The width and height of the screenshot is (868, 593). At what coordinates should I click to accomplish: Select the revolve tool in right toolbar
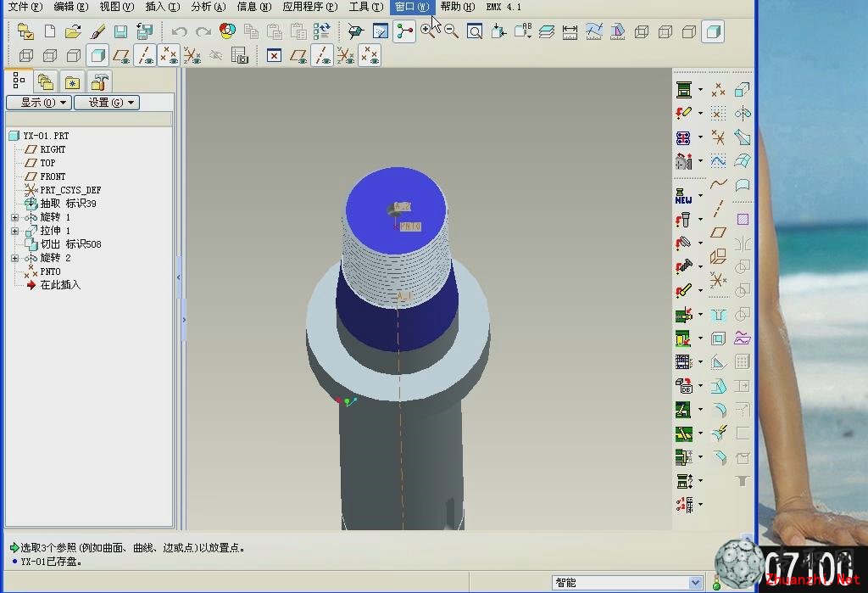tap(742, 114)
